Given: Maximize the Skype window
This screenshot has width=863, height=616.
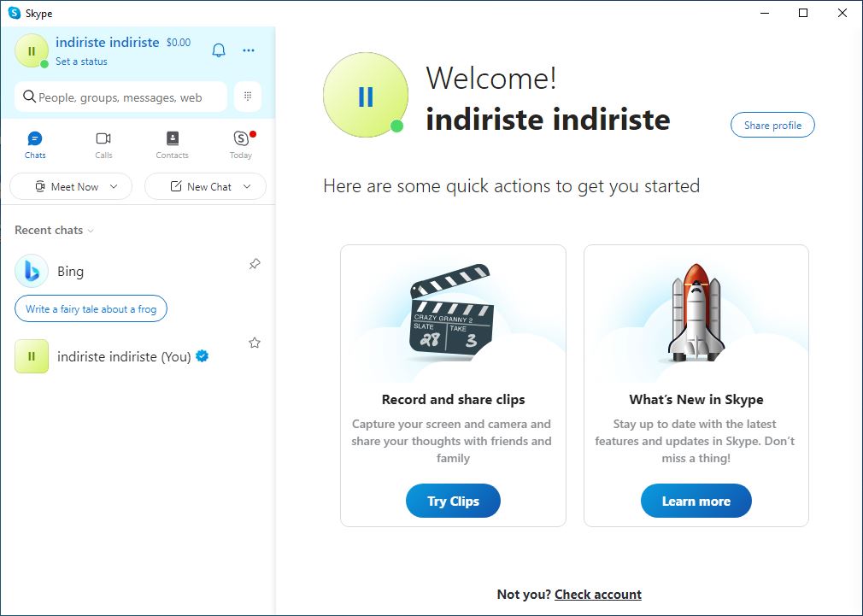Looking at the screenshot, I should (x=803, y=13).
